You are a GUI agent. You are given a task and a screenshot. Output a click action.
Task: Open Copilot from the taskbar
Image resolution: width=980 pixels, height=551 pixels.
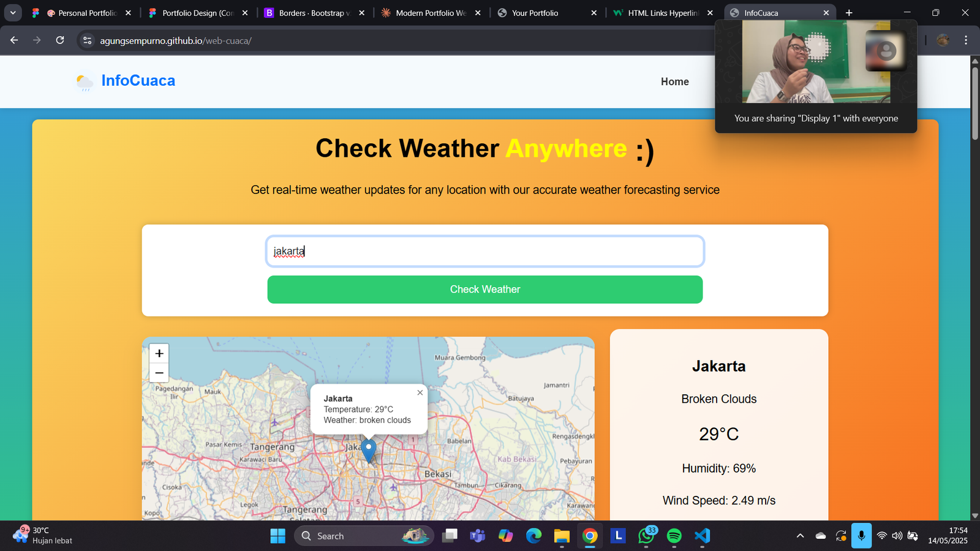[505, 535]
